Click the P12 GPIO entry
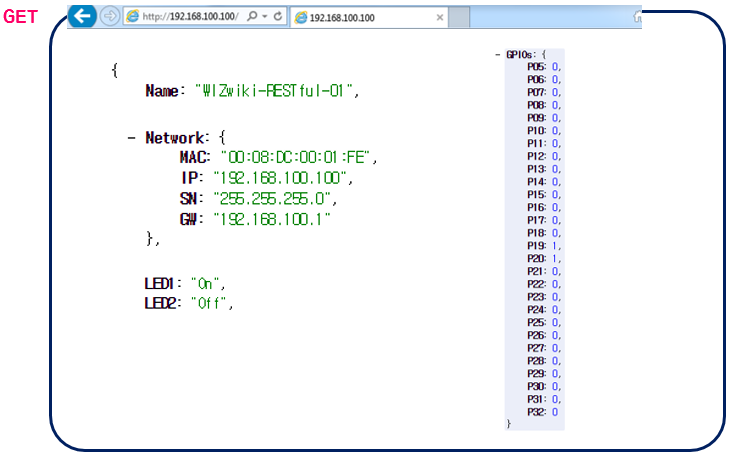This screenshot has height=453, width=730. [x=544, y=156]
